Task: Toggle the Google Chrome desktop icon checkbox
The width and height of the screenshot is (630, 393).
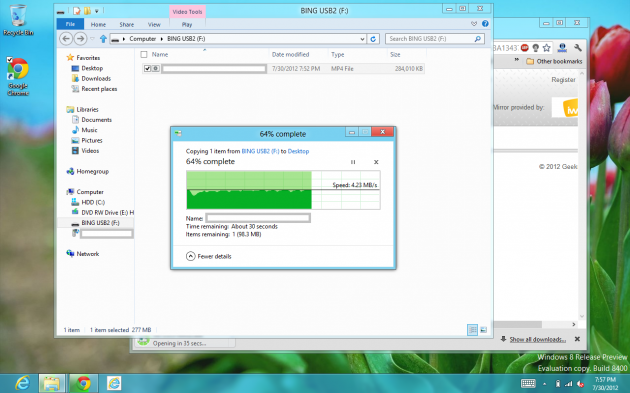Action: pos(10,60)
